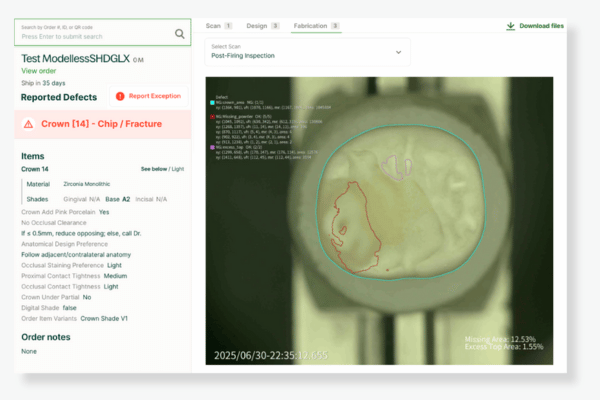Screen dimensions: 600x400
Task: Click the Download files arrow icon
Action: [x=511, y=26]
